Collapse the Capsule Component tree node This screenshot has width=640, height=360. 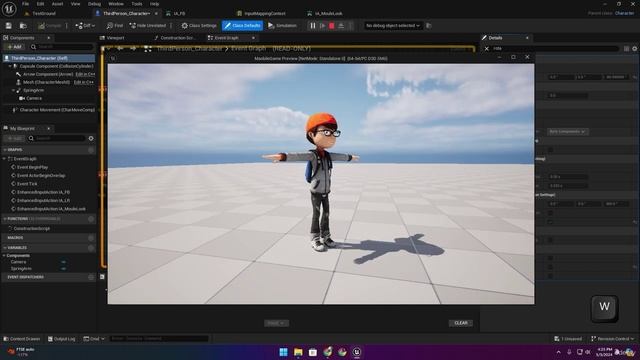(x=10, y=66)
